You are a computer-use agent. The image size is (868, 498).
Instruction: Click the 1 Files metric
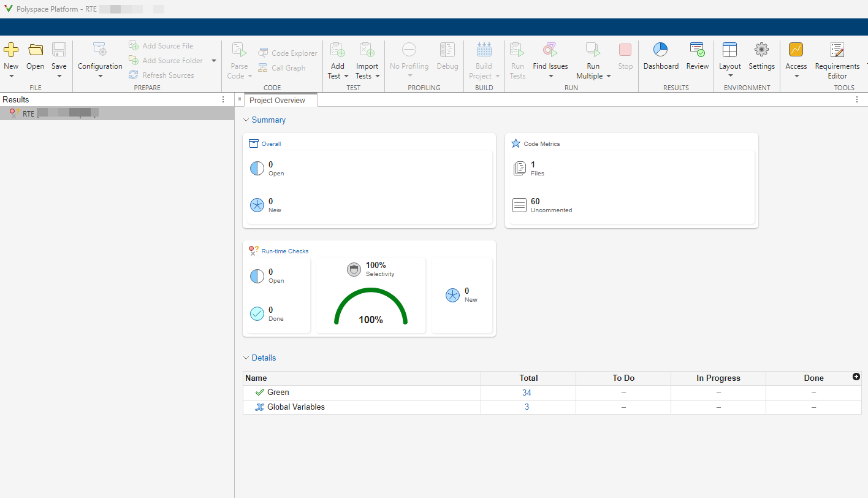coord(528,168)
